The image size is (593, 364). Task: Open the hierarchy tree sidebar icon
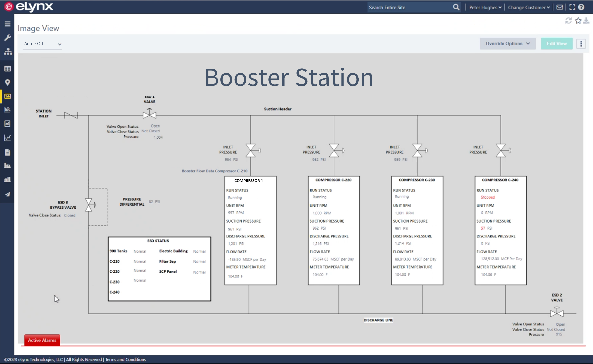click(8, 52)
